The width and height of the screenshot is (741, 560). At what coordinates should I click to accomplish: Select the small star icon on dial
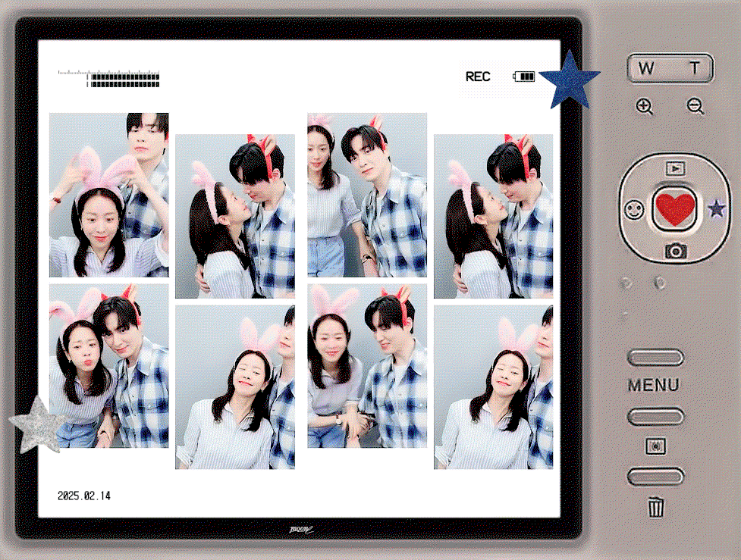tap(717, 208)
